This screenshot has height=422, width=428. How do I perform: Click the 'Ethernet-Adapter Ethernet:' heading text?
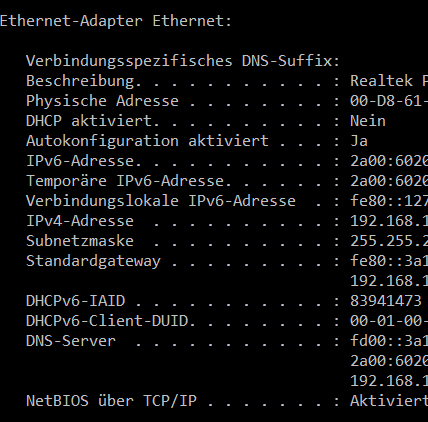point(116,21)
